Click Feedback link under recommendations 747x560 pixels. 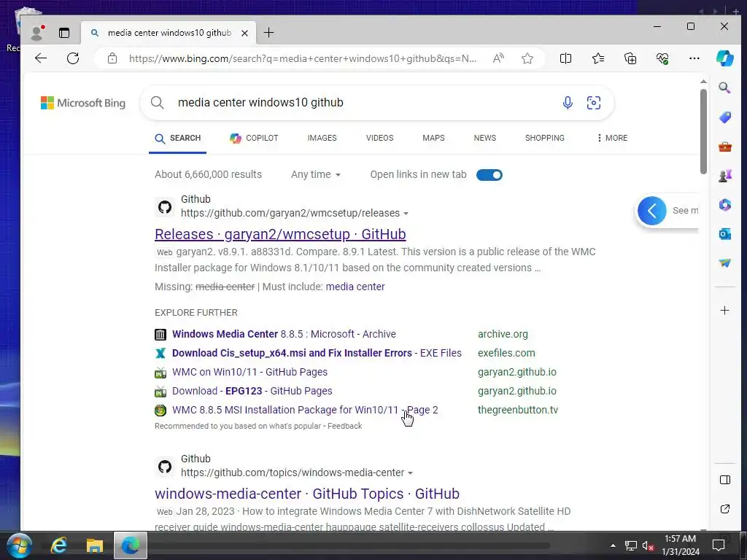(344, 426)
